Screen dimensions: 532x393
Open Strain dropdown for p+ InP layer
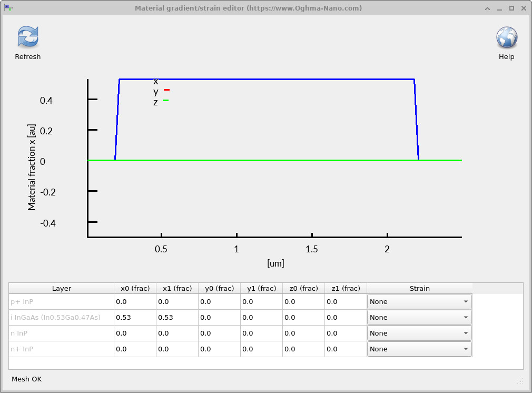(419, 302)
